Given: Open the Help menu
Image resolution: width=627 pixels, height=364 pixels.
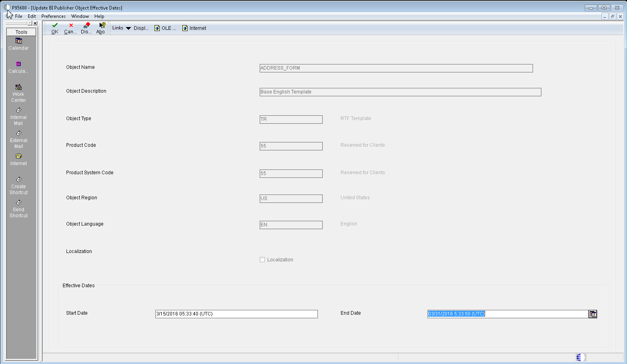Looking at the screenshot, I should [x=99, y=16].
